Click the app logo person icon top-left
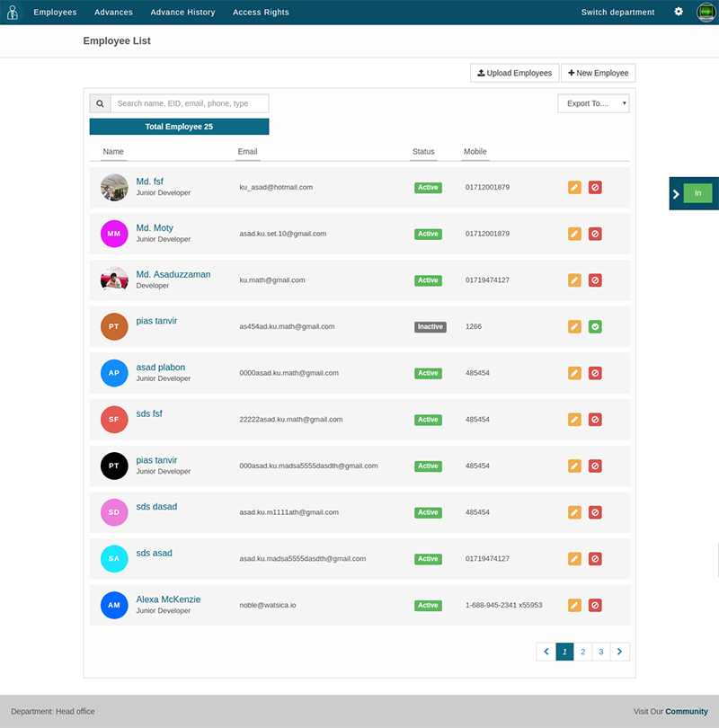Image resolution: width=719 pixels, height=728 pixels. [x=12, y=12]
